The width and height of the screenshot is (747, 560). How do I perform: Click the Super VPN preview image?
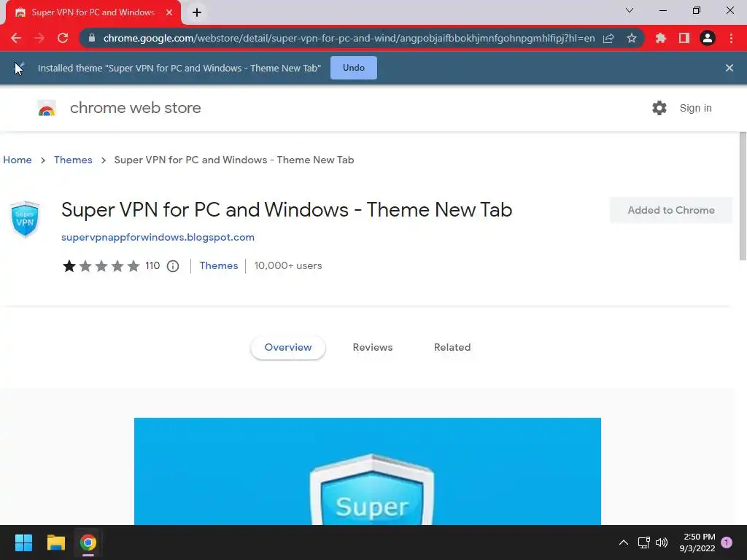(368, 472)
